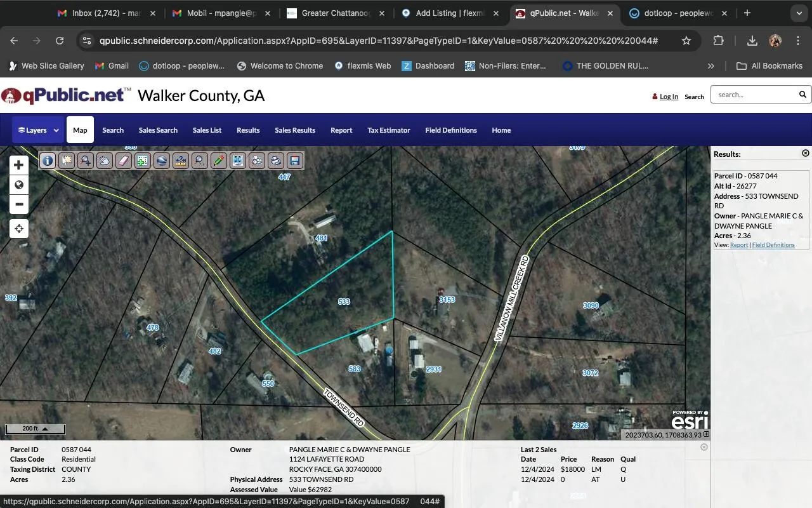
Task: Open the Report link in Results panel
Action: coord(738,245)
